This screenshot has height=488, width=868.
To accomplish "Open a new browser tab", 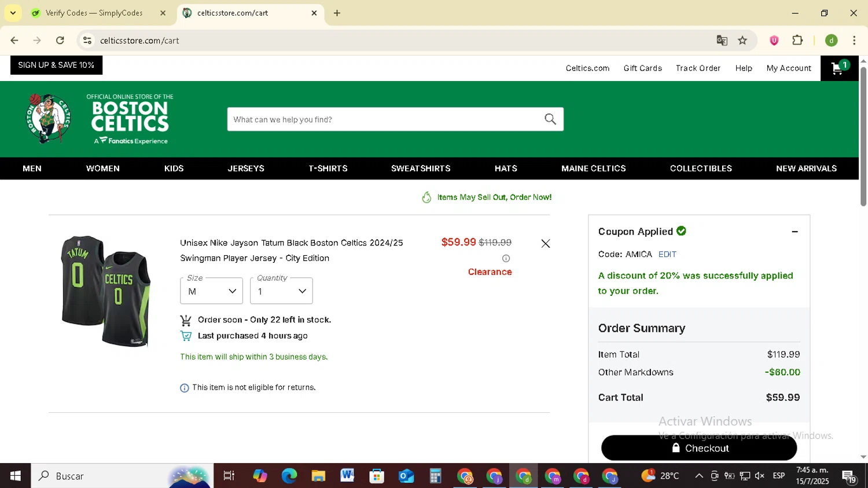I will tap(337, 13).
